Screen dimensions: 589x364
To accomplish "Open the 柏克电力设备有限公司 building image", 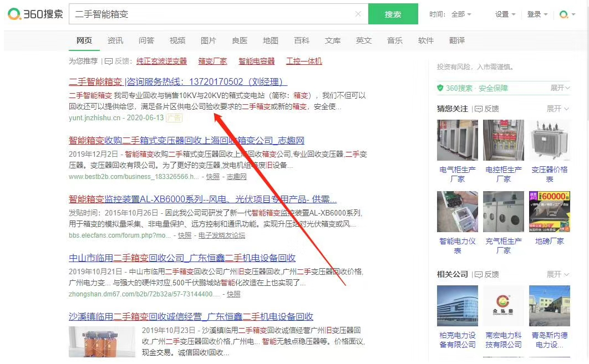I will click(458, 306).
